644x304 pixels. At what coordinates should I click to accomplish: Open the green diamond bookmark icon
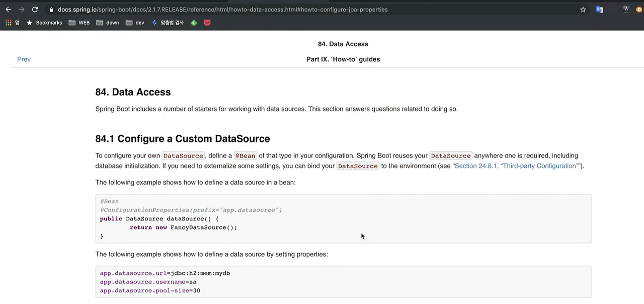pyautogui.click(x=194, y=23)
